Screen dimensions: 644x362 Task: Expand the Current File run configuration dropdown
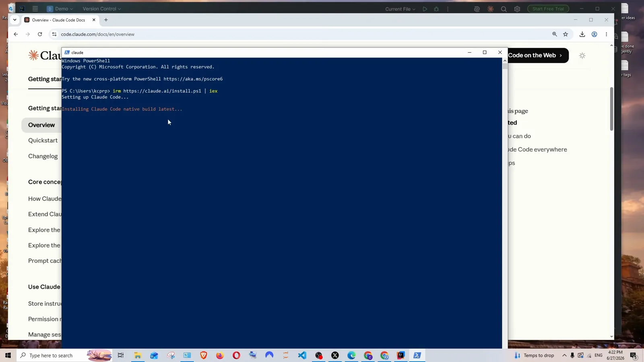pyautogui.click(x=400, y=9)
